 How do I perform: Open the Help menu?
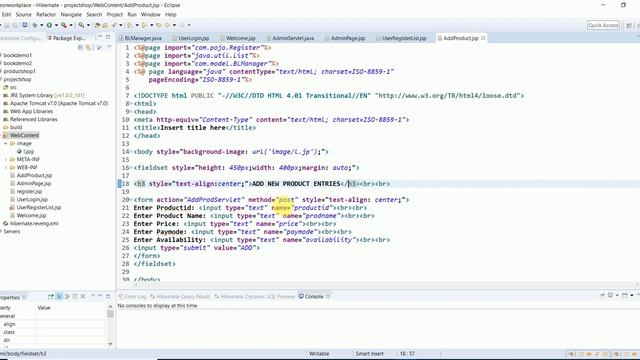point(171,14)
